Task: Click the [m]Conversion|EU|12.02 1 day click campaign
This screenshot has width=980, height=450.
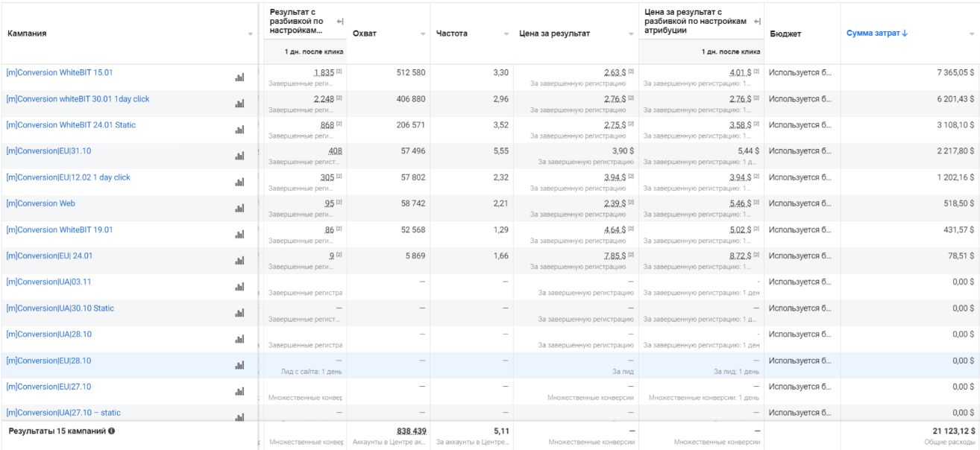Action: pyautogui.click(x=68, y=177)
